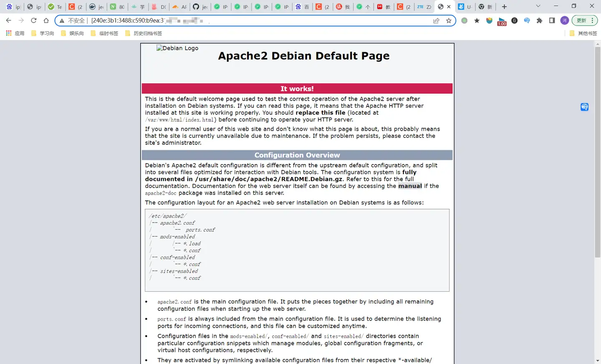
Task: Click the Apache2 Debian Default Page heading
Action: click(x=304, y=56)
